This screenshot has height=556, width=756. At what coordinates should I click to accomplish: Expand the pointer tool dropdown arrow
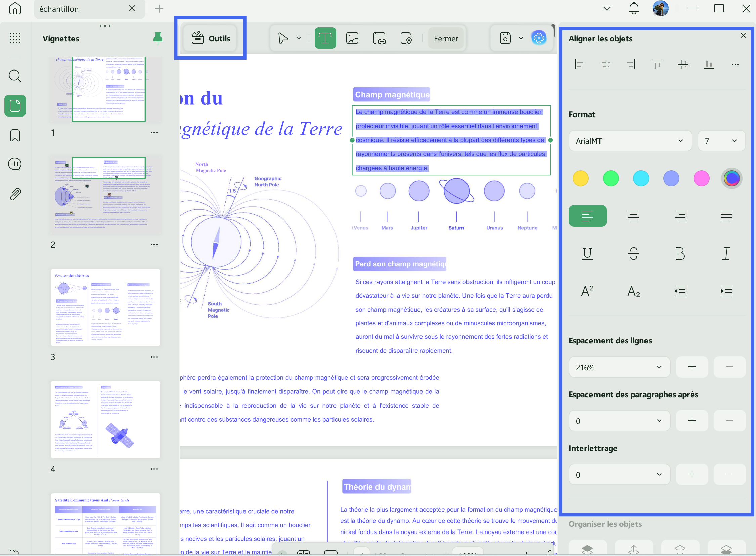pos(299,38)
